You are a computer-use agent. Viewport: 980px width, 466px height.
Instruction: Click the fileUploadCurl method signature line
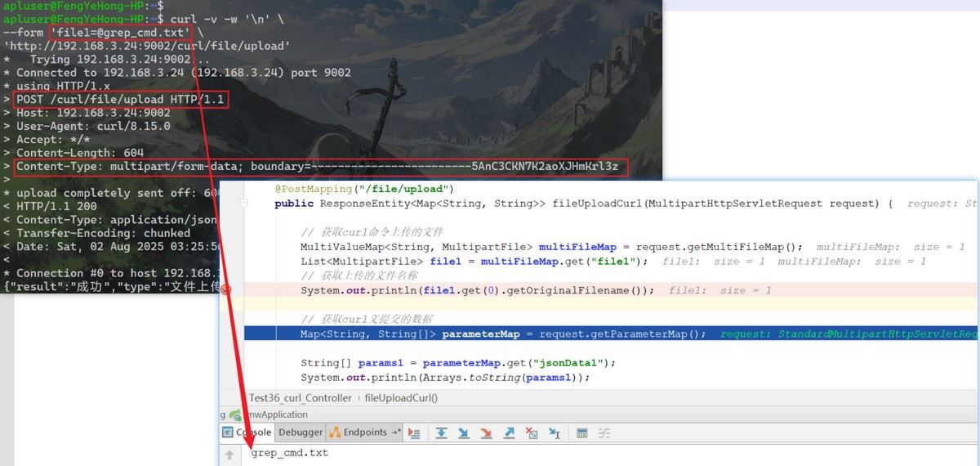point(584,204)
